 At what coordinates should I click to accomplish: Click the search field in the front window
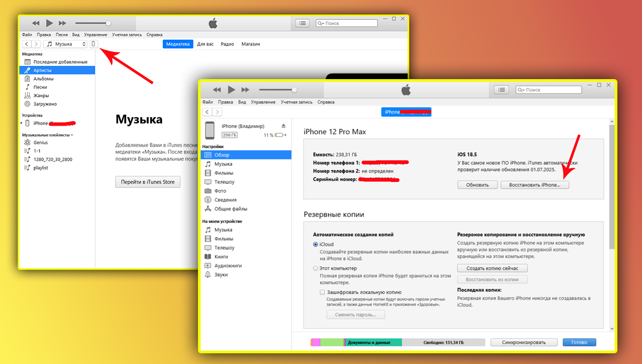pyautogui.click(x=548, y=90)
